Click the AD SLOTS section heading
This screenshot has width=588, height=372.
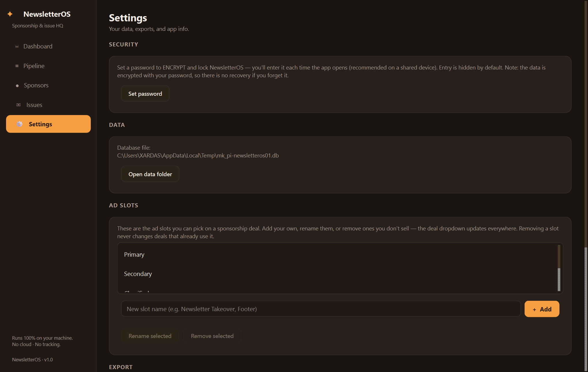tap(124, 205)
